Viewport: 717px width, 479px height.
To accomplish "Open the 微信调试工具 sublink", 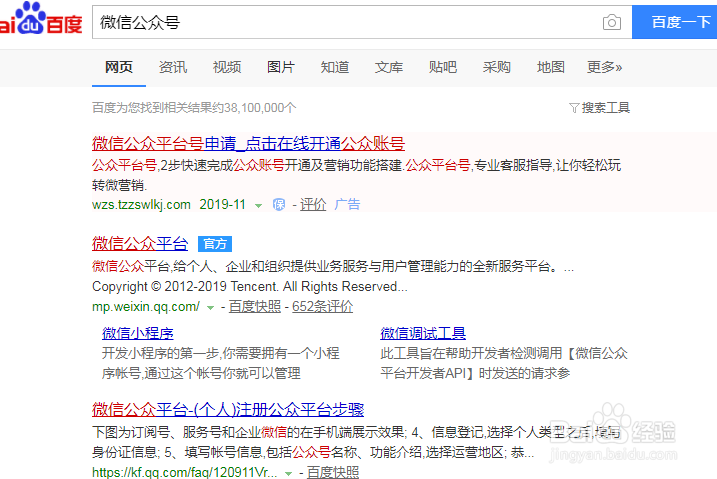I will coord(423,333).
